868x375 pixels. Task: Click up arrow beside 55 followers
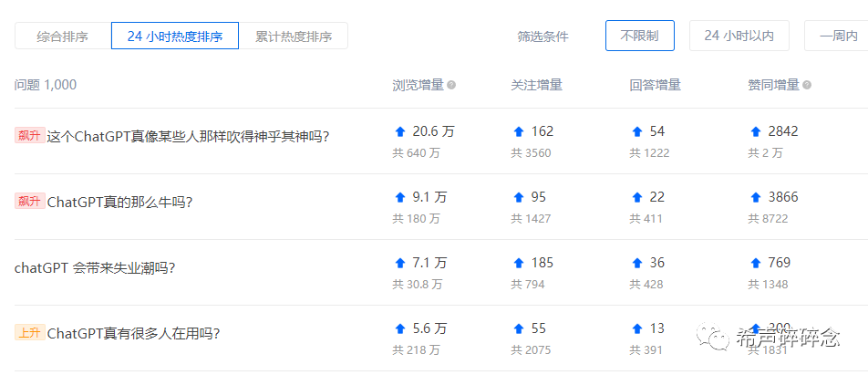(x=519, y=329)
